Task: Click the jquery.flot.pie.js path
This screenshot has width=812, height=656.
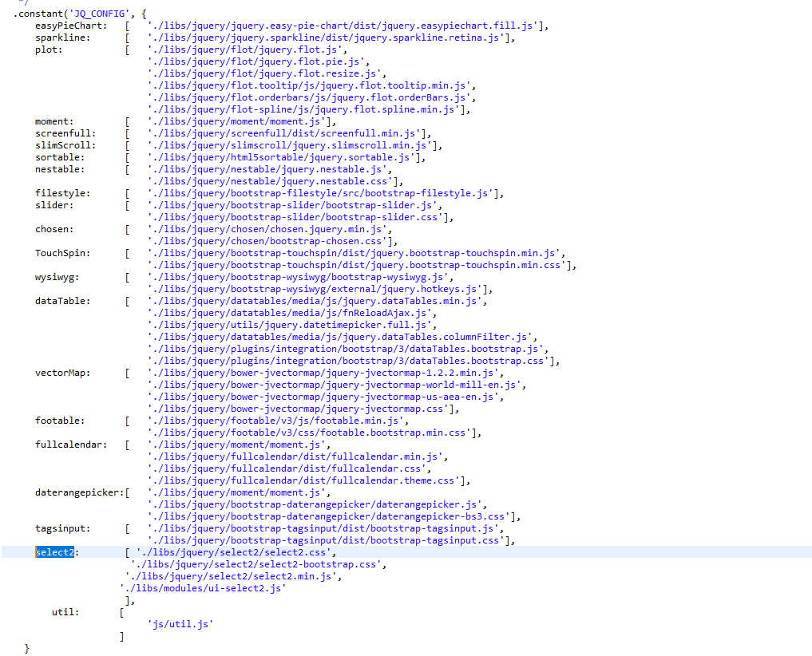Action: click(256, 61)
